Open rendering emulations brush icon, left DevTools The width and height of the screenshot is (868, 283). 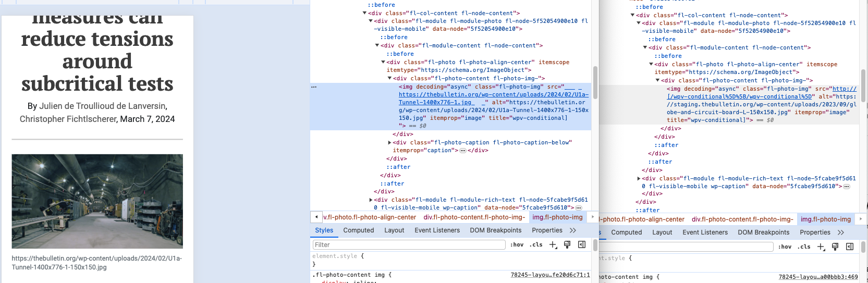567,244
